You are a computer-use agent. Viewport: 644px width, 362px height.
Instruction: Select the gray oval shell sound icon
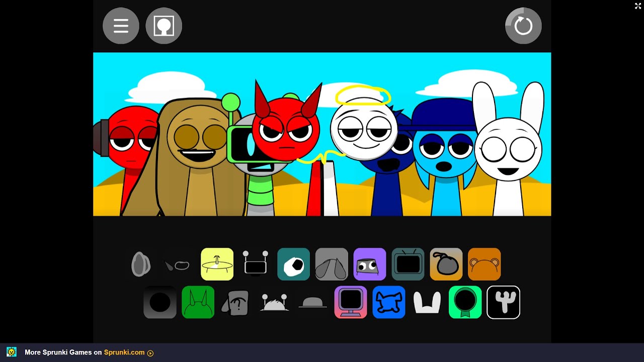(141, 264)
